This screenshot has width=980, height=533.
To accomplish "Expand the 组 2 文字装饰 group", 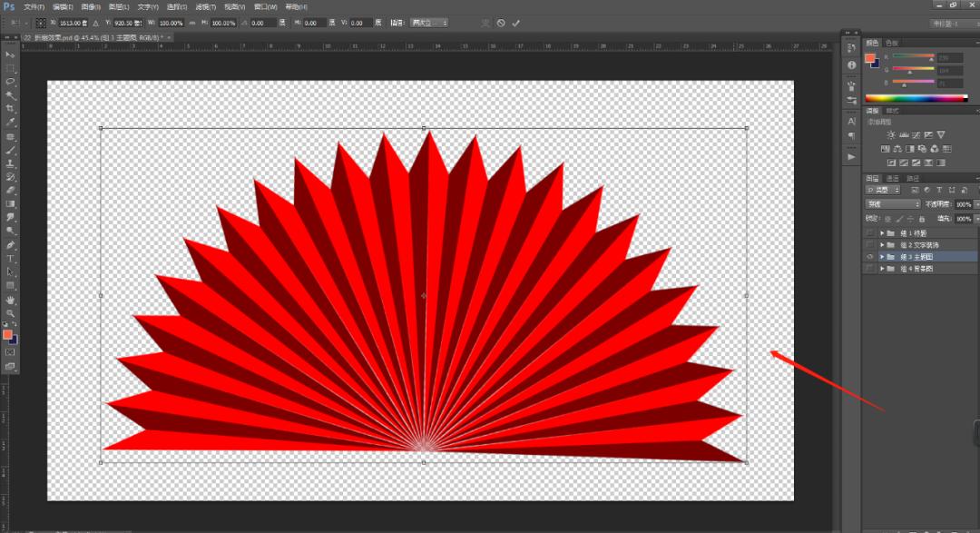I will [x=882, y=245].
